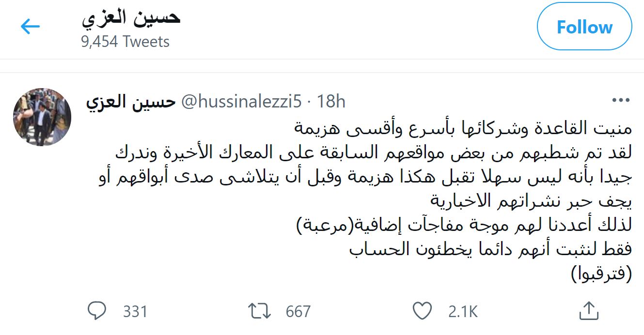The height and width of the screenshot is (335, 644).
Task: Go back using the blue arrow
Action: (x=30, y=27)
